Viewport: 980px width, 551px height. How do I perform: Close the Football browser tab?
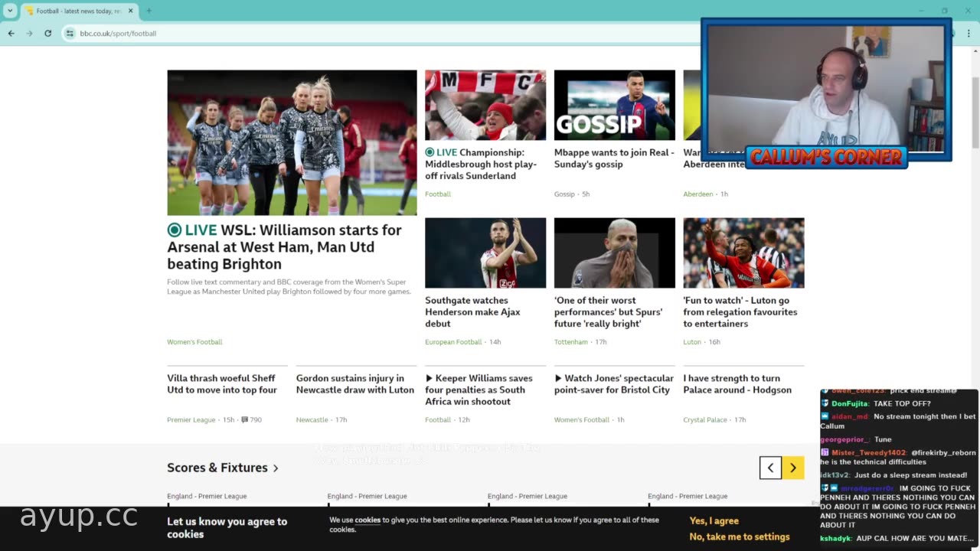[130, 11]
